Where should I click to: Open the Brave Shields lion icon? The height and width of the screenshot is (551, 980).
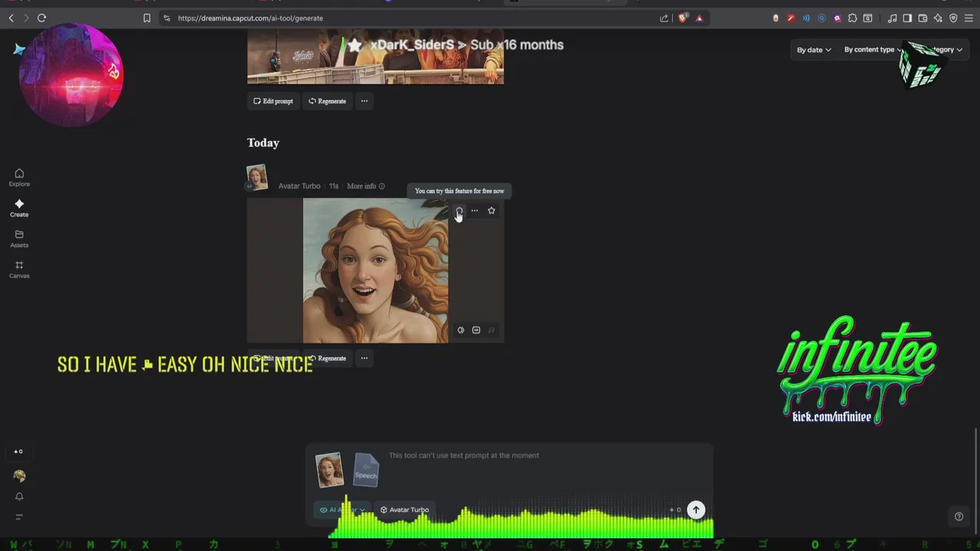coord(683,18)
